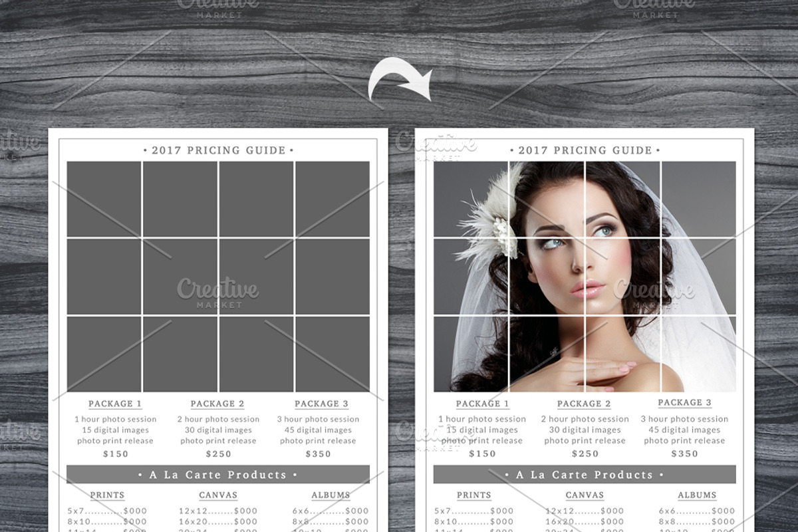Select the 8x8 album price row on bride-photo page

pos(697,522)
